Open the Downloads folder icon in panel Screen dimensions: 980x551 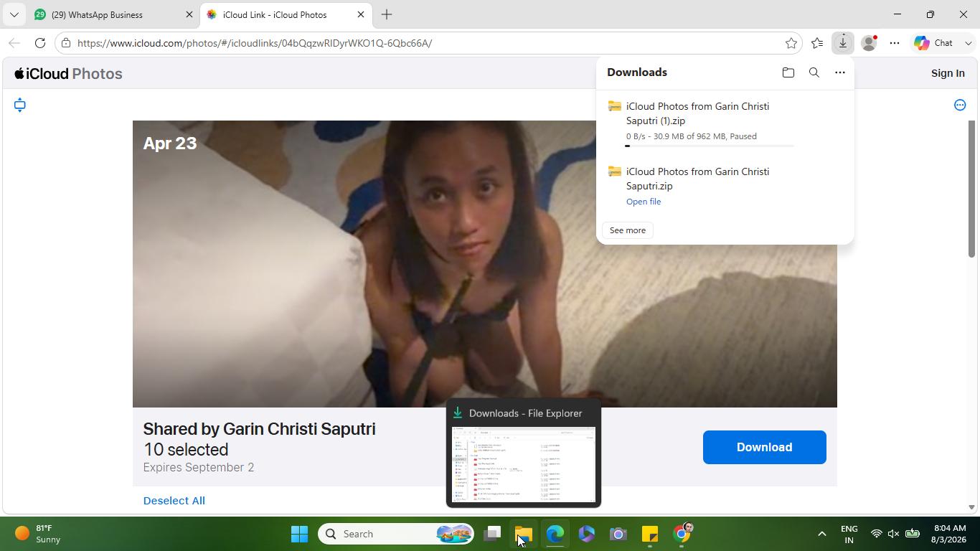pos(788,72)
